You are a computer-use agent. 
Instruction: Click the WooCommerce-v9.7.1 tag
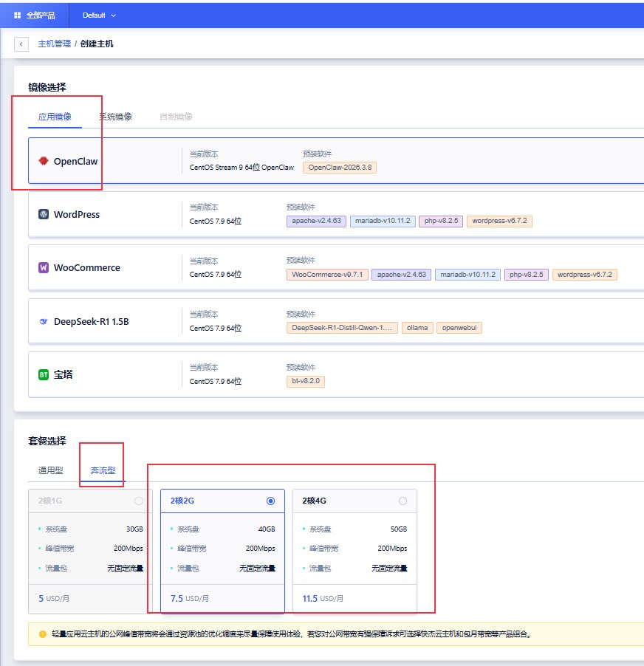(x=327, y=275)
